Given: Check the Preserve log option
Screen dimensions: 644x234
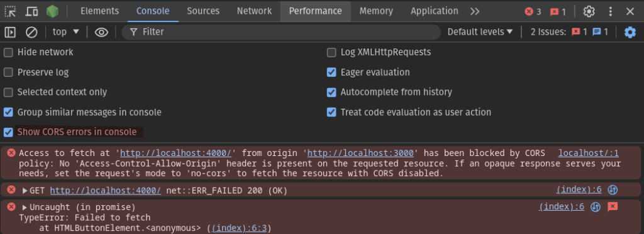Looking at the screenshot, I should (8, 73).
